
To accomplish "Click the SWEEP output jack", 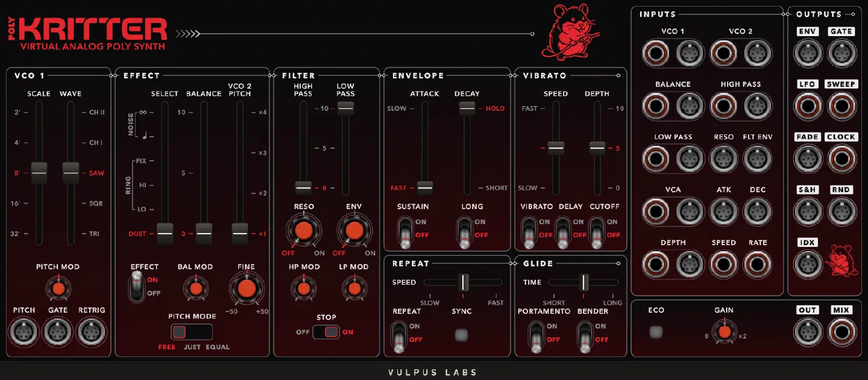I will coord(842,107).
